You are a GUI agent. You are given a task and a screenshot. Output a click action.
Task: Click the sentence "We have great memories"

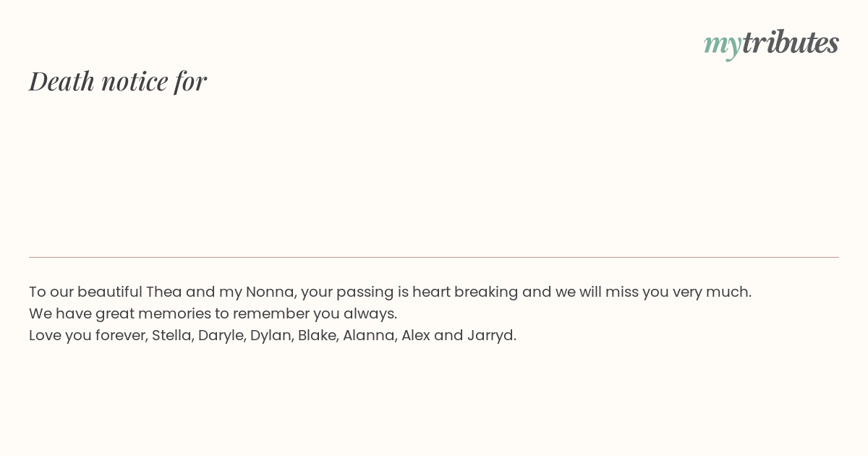213,313
